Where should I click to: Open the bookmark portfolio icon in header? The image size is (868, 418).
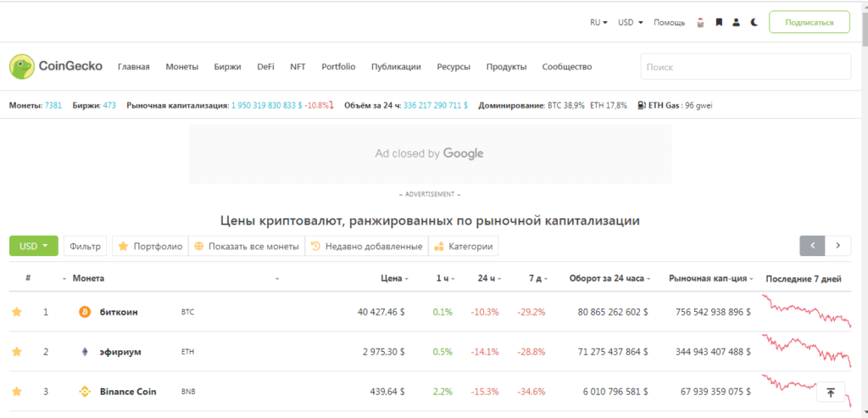point(719,23)
